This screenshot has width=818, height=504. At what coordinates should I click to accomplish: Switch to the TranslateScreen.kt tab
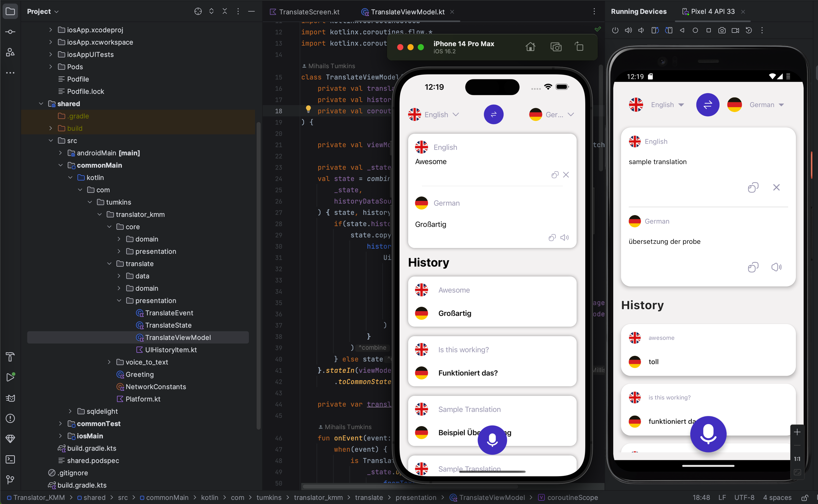(x=309, y=12)
